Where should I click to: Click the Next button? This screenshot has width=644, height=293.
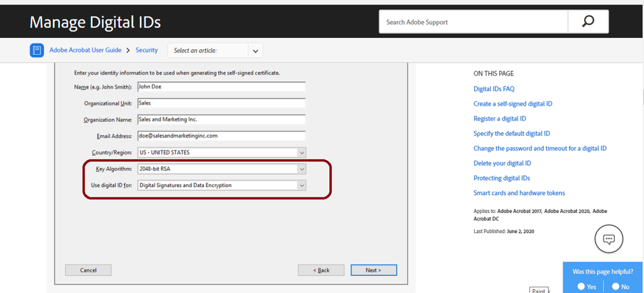(x=374, y=270)
